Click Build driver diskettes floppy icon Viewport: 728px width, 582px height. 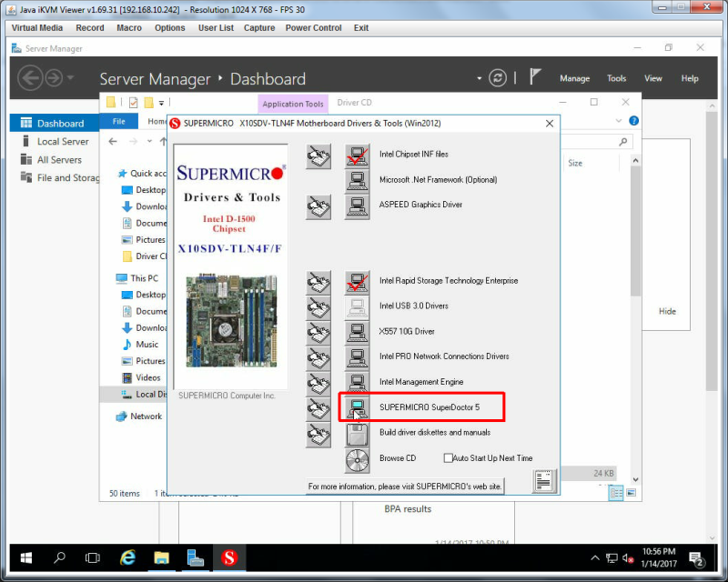357,435
